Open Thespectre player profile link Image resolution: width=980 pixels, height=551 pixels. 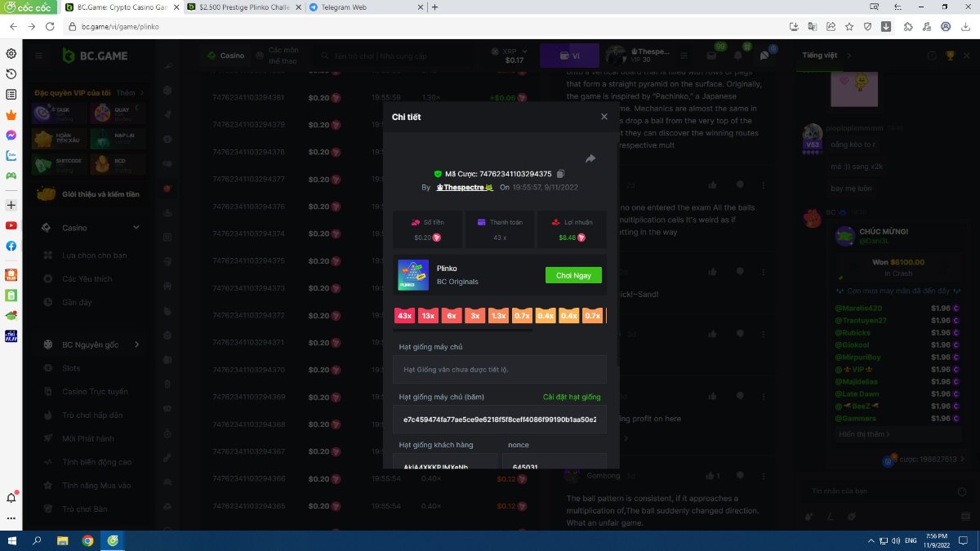click(465, 187)
